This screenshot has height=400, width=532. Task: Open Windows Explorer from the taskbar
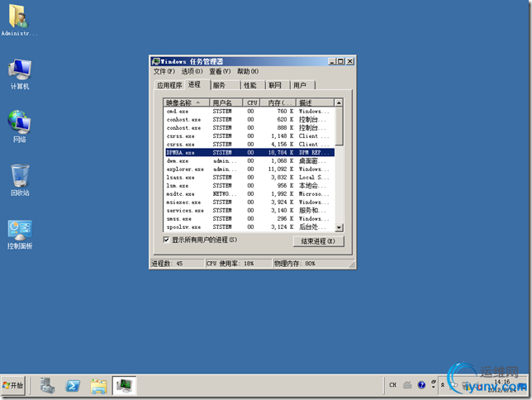click(x=98, y=386)
